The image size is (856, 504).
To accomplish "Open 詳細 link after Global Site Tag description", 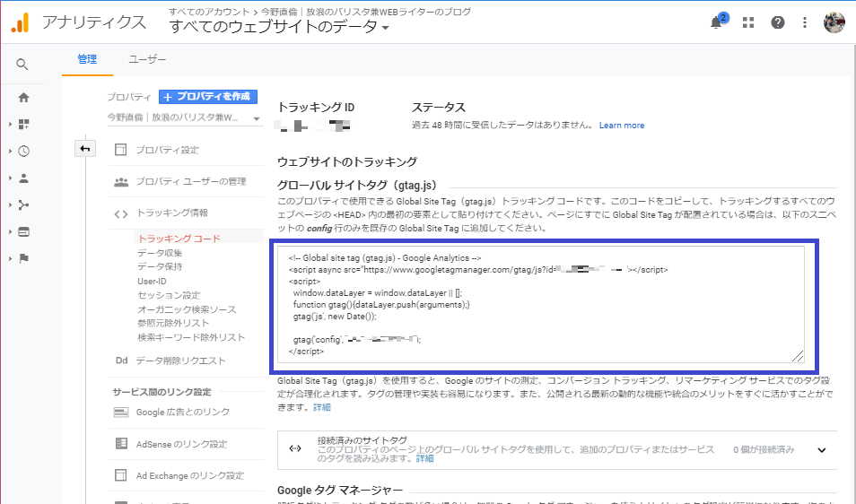I will 321,407.
